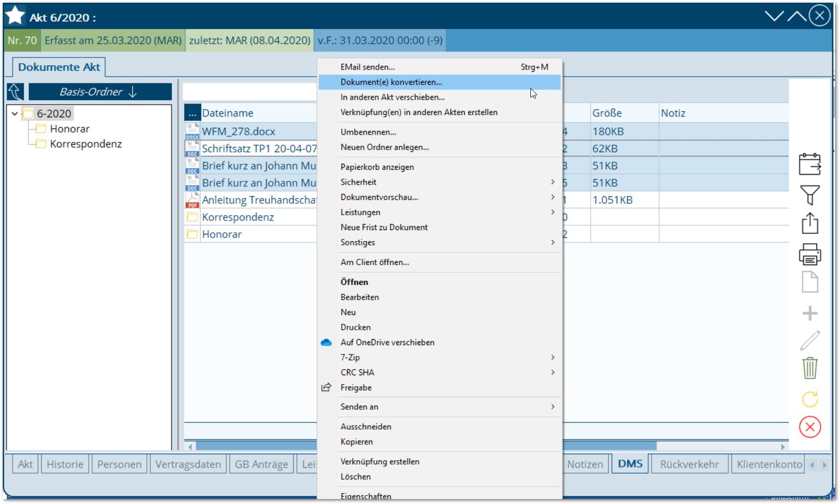This screenshot has height=504, width=840.
Task: Open the filter funnel icon
Action: pos(810,195)
